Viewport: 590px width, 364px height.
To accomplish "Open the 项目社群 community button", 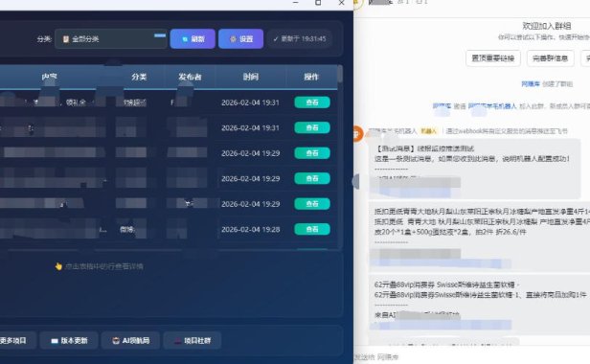I will (193, 341).
